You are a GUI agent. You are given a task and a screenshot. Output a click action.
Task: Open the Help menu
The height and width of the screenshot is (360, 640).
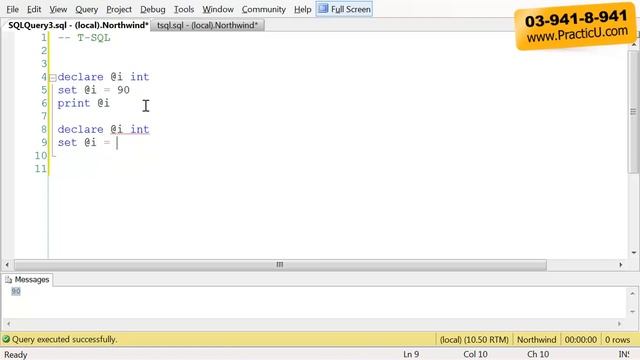click(x=302, y=9)
